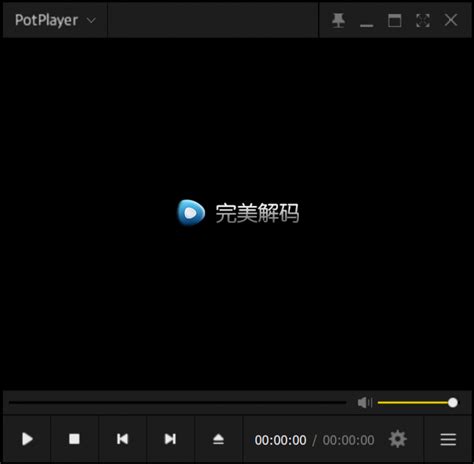
Task: Open the settings gear control panel
Action: [x=398, y=439]
